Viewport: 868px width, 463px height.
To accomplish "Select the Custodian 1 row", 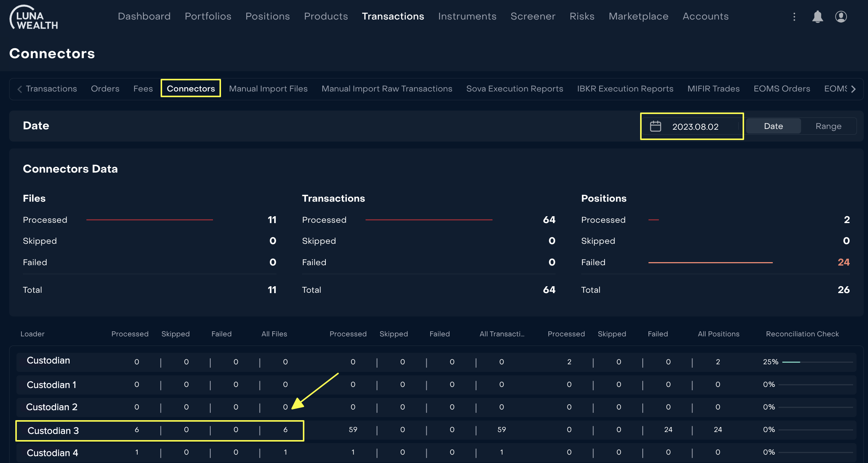I will 436,385.
